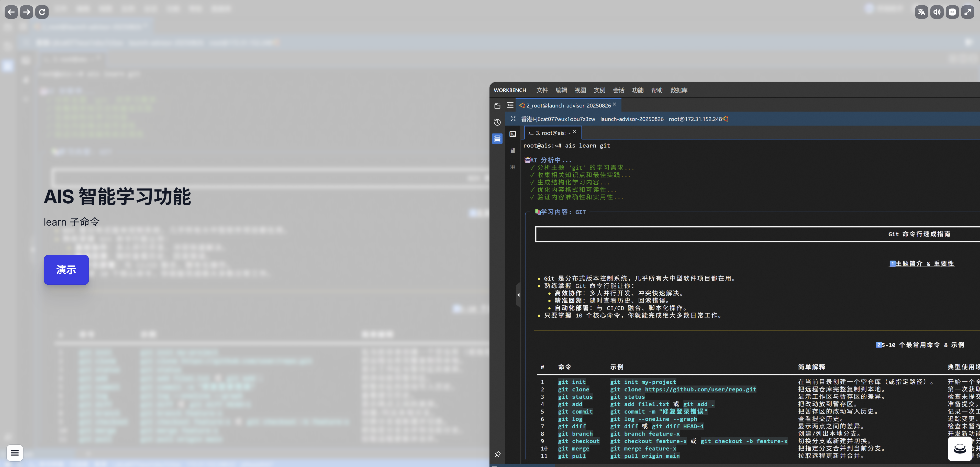
Task: Click the '示例' column header
Action: point(617,367)
